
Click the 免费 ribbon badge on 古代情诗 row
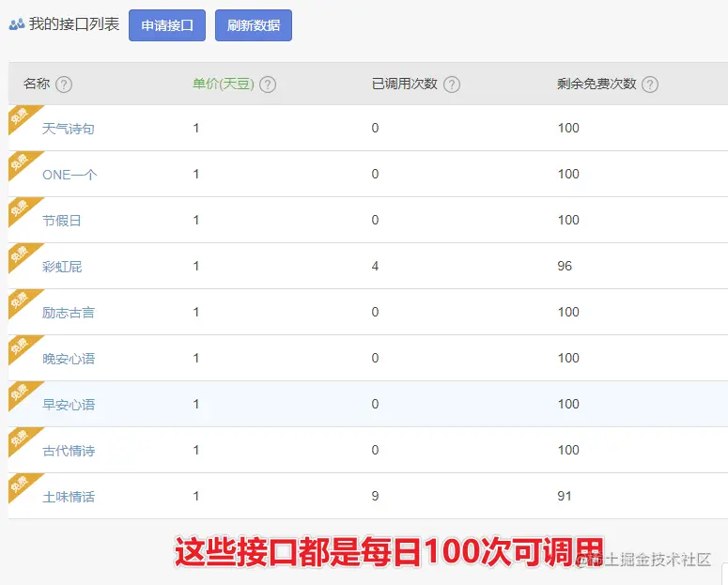click(21, 439)
